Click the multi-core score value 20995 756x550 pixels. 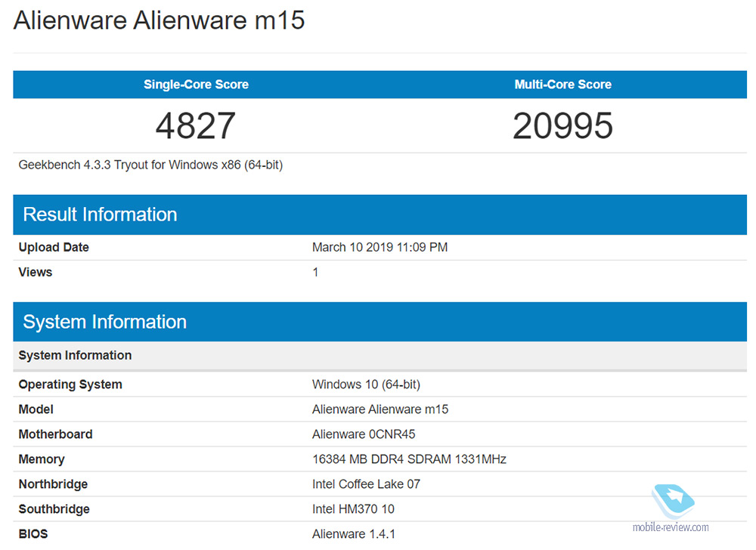coord(562,125)
